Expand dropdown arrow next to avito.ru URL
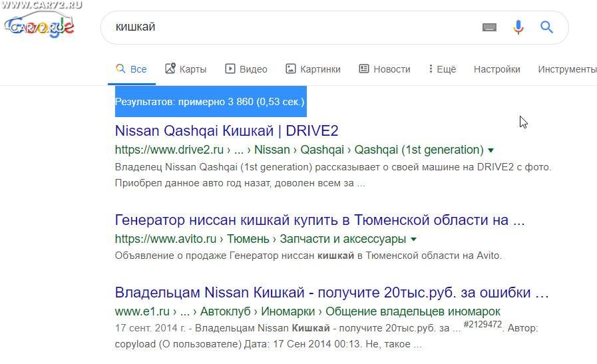Viewport: 597px width, 364px height. coord(413,239)
